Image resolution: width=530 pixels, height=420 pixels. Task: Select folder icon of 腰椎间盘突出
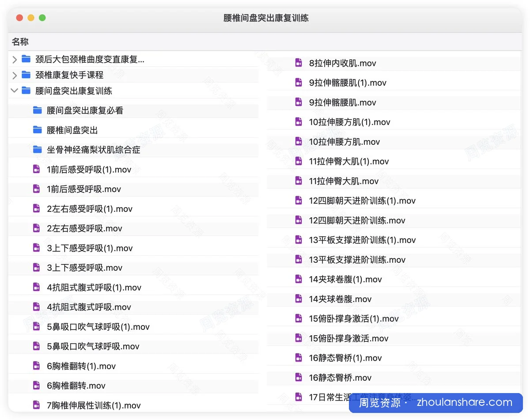point(38,130)
